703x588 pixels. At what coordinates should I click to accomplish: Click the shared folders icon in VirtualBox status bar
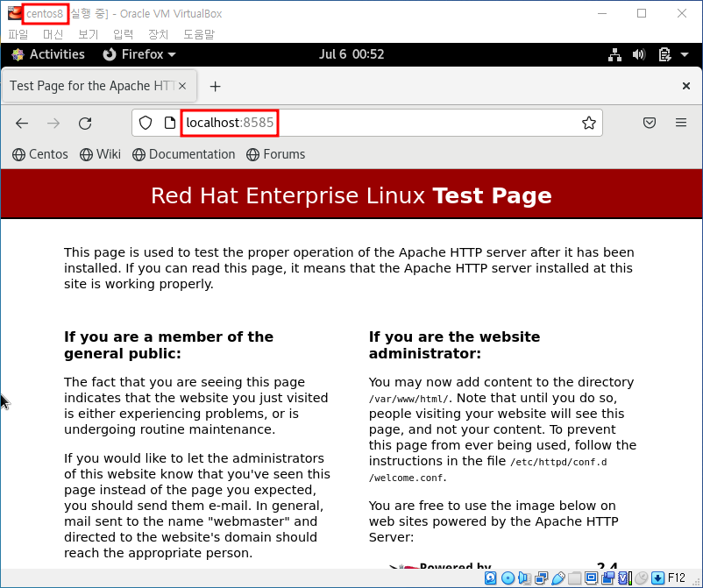pos(575,578)
